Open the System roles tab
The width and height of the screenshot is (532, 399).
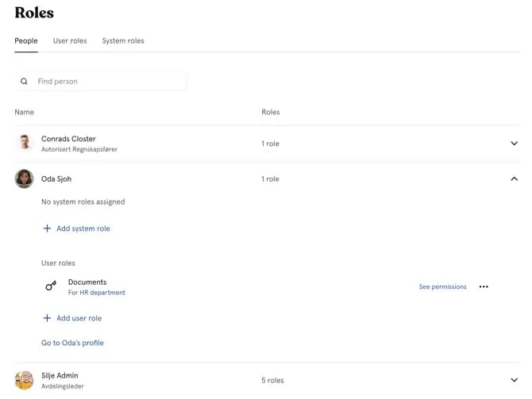[123, 41]
